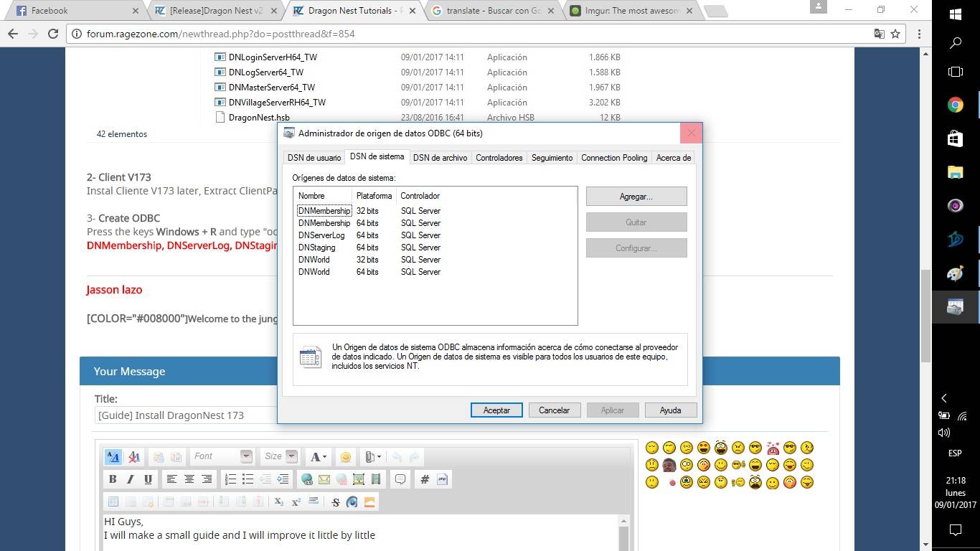Image resolution: width=980 pixels, height=551 pixels.
Task: Insert link icon in editor toolbar
Action: [307, 479]
